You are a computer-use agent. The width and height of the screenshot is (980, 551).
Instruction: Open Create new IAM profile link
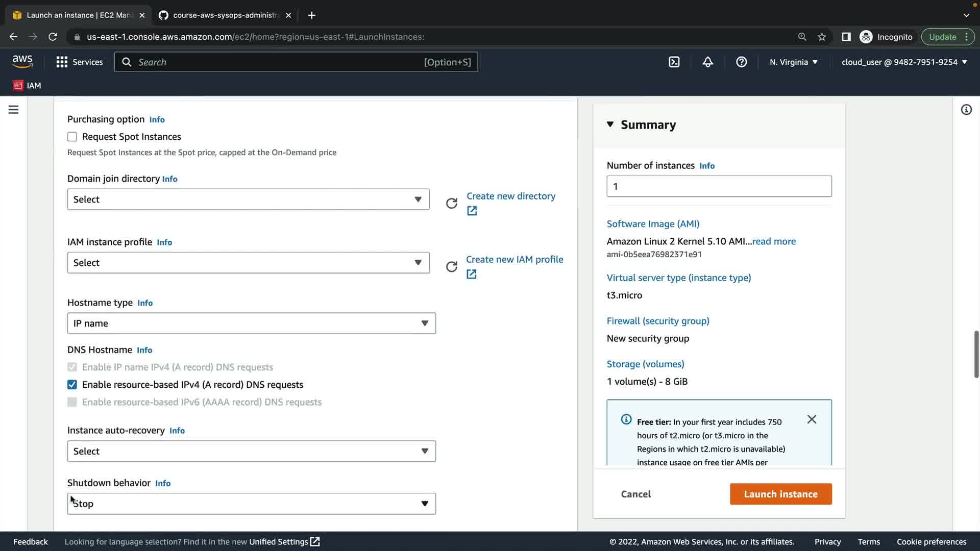tap(514, 259)
